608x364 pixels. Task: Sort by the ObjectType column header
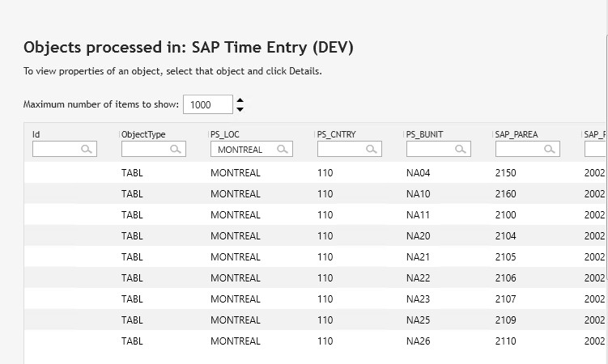pyautogui.click(x=143, y=134)
